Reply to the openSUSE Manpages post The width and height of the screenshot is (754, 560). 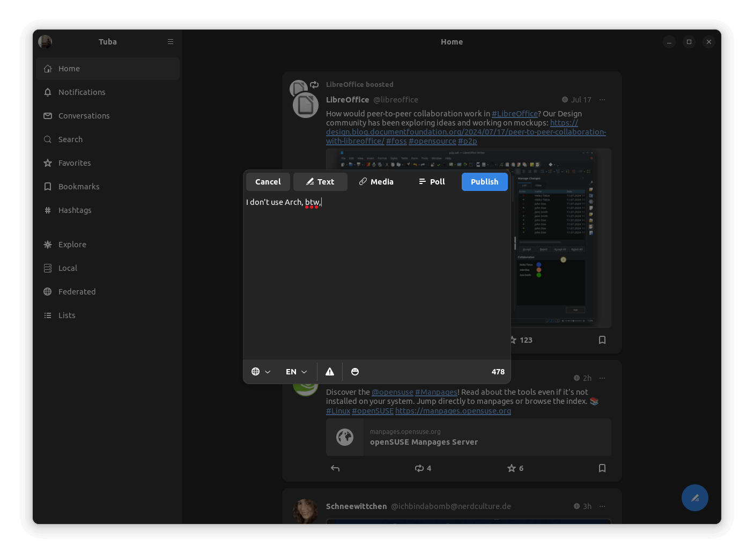[335, 468]
